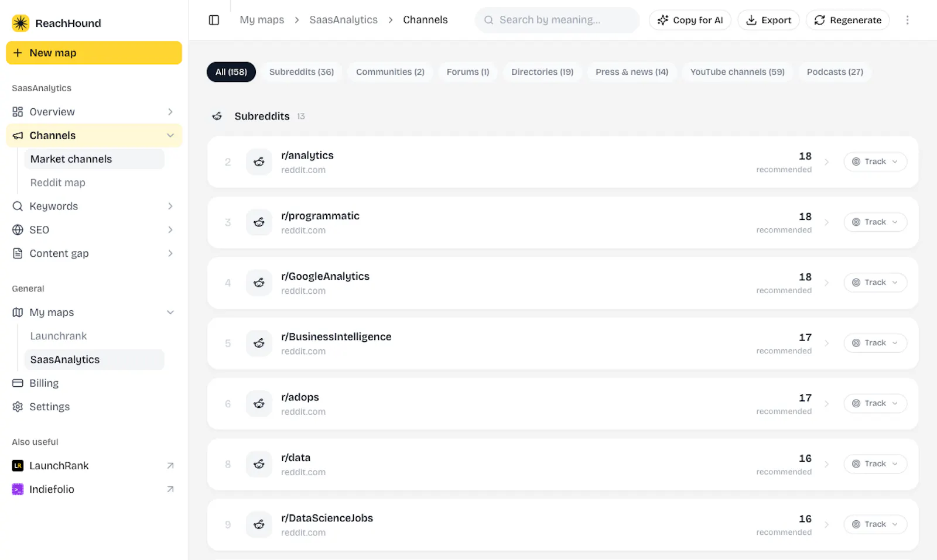Filter by Directories (19)
Image resolution: width=937 pixels, height=560 pixels.
coord(542,72)
